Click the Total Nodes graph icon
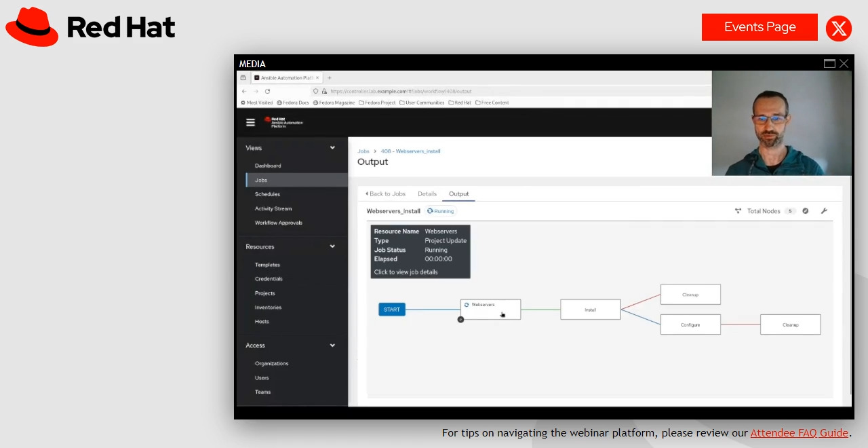The height and width of the screenshot is (448, 868). coord(738,211)
